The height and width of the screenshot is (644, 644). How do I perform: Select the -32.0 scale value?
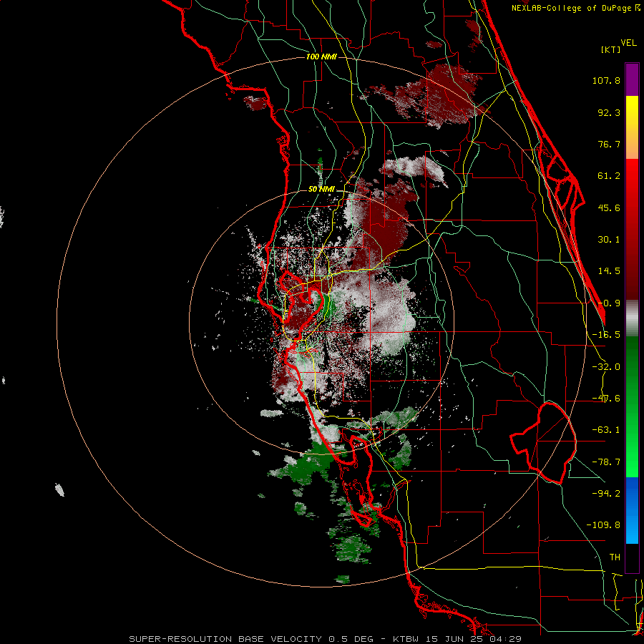click(606, 367)
